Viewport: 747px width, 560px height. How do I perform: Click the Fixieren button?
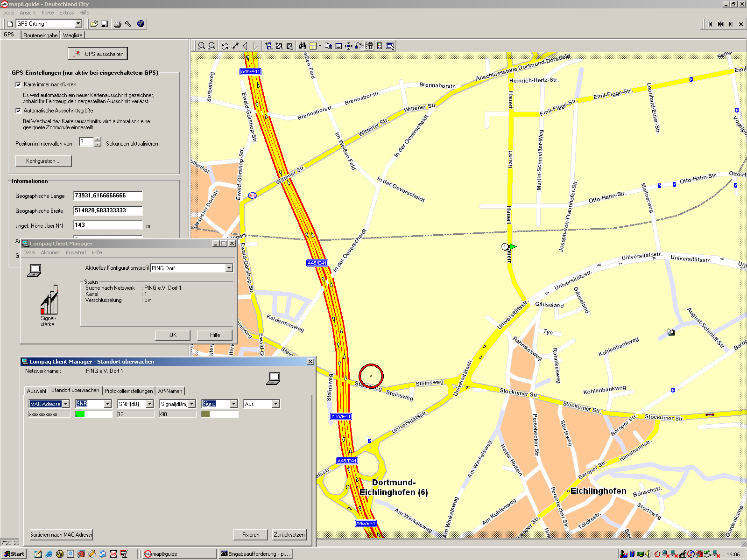pos(251,535)
